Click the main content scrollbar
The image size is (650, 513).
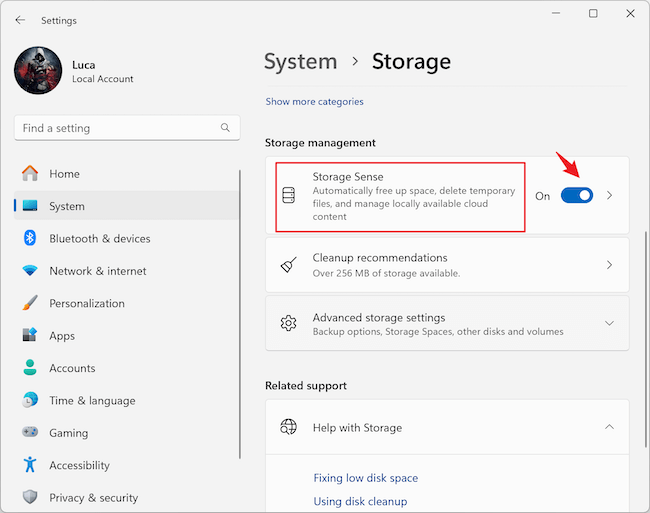645,339
